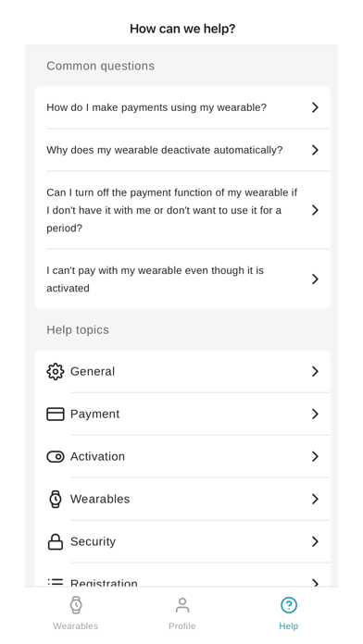363x644 pixels.
Task: Open the Activation help topic
Action: coord(182,457)
